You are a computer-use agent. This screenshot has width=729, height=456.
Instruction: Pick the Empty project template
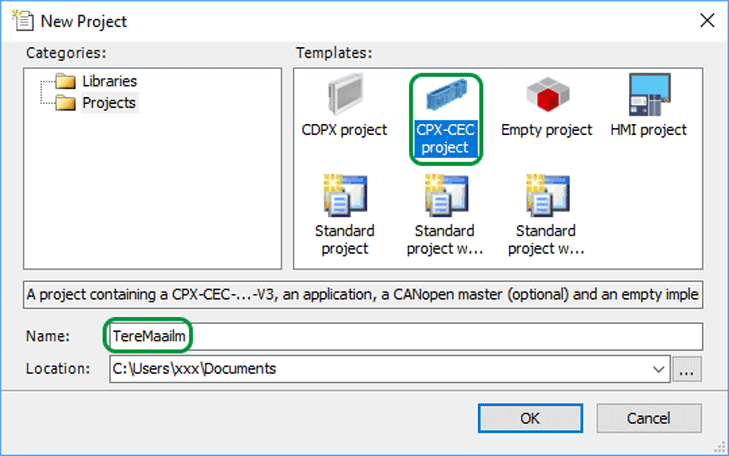tap(547, 107)
